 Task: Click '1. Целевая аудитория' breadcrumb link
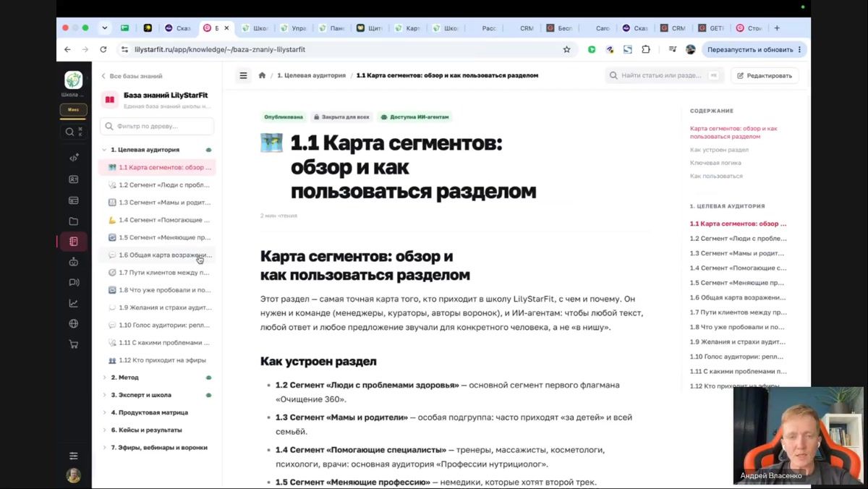click(x=312, y=75)
